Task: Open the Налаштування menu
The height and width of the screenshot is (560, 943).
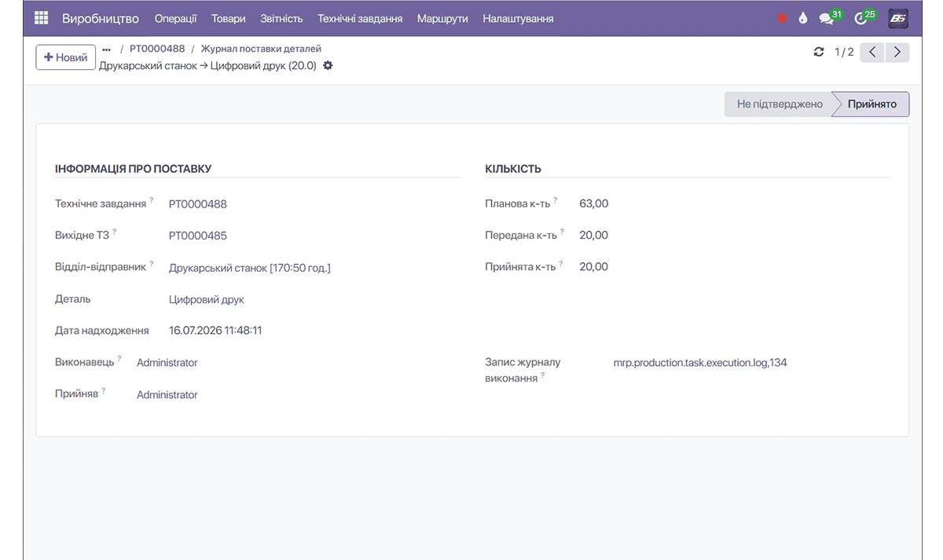Action: 518,18
